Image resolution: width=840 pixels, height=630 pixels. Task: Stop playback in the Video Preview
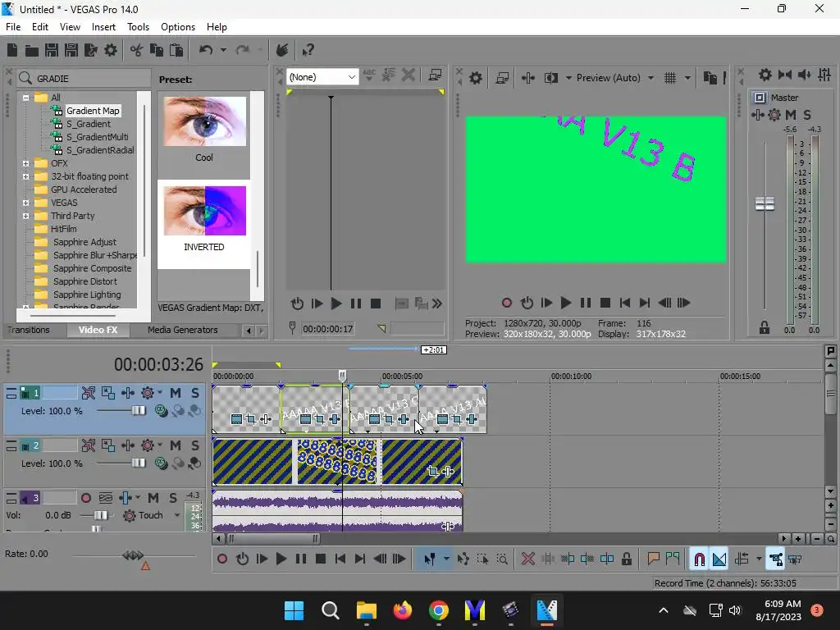point(605,304)
